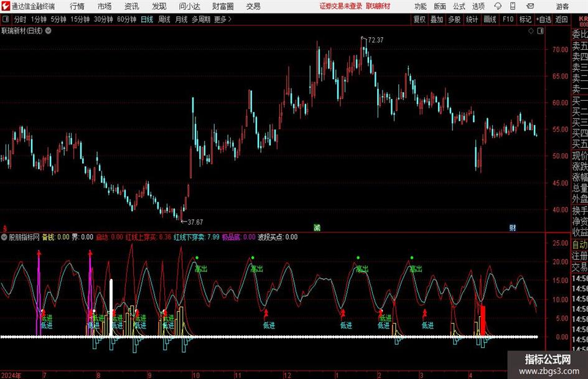Open the 发现 menu
588x379 pixels.
click(x=159, y=6)
